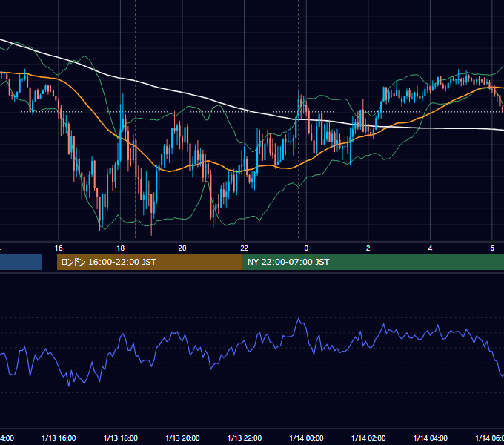Click the NY 22:00-07:00 JST session bar

373,262
